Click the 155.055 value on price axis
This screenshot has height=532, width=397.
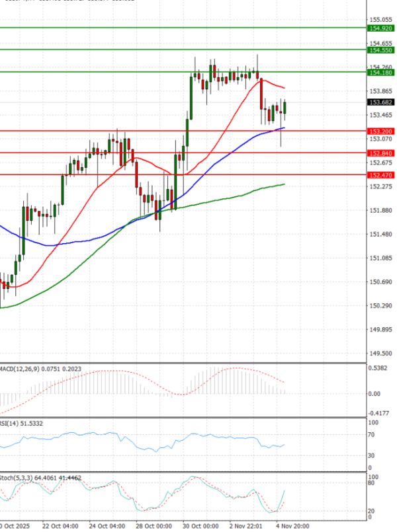pos(380,20)
